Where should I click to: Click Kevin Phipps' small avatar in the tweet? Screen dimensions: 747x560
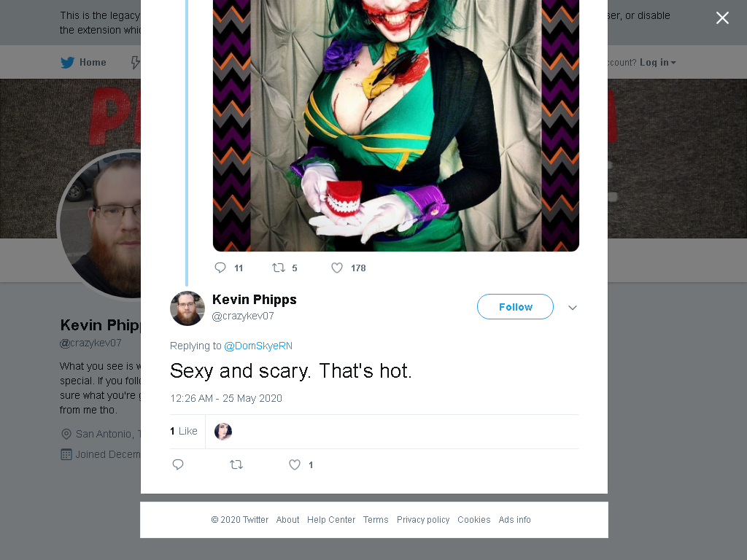pos(187,308)
